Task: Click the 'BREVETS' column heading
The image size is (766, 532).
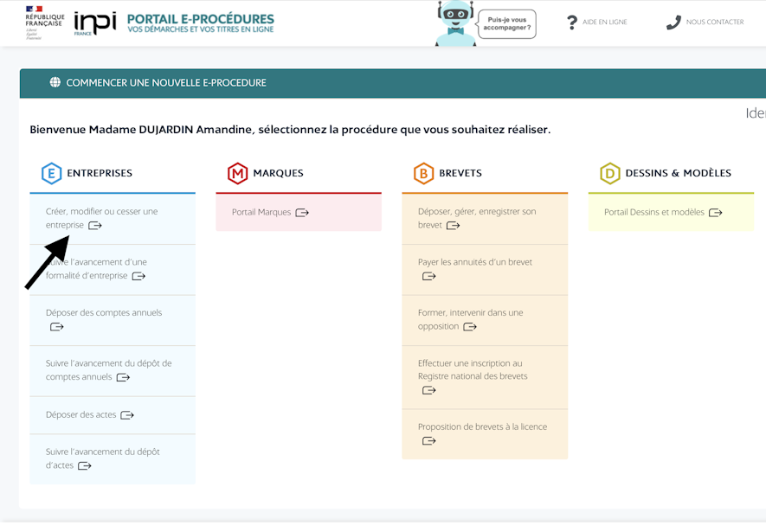Action: (x=460, y=173)
